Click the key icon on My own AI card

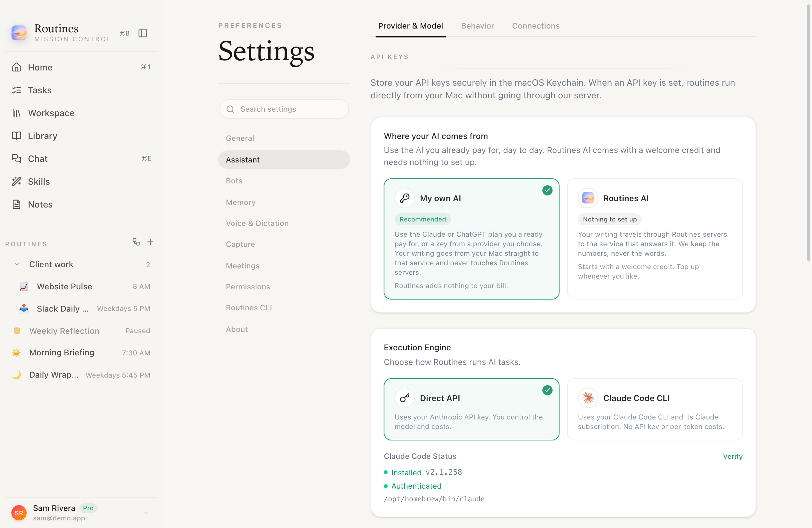(405, 198)
